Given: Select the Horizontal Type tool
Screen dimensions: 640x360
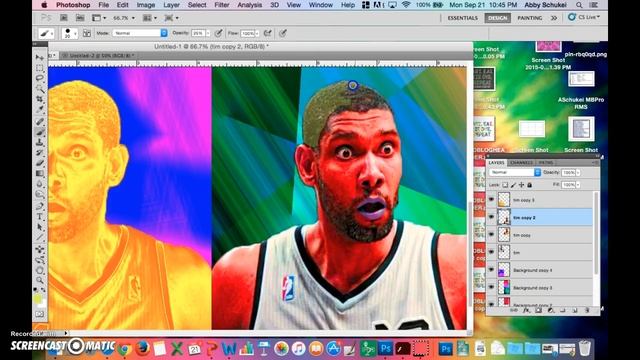Looking at the screenshot, I should 40,216.
